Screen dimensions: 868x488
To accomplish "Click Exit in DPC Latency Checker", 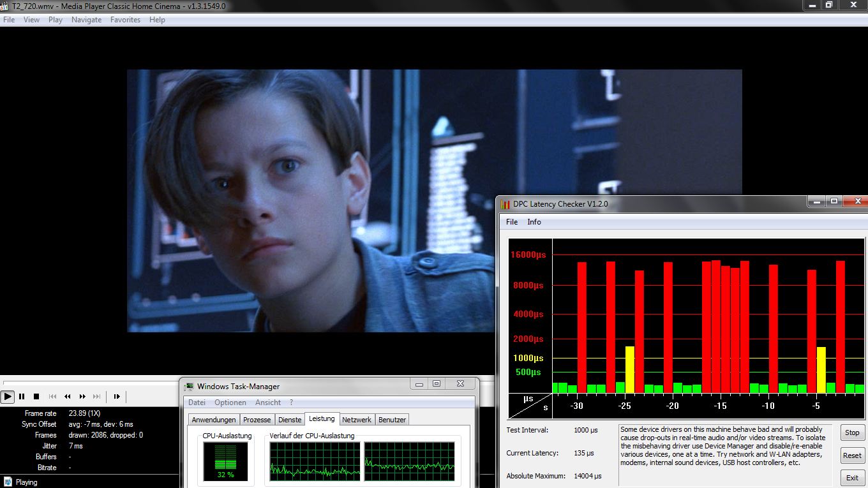I will pyautogui.click(x=852, y=478).
